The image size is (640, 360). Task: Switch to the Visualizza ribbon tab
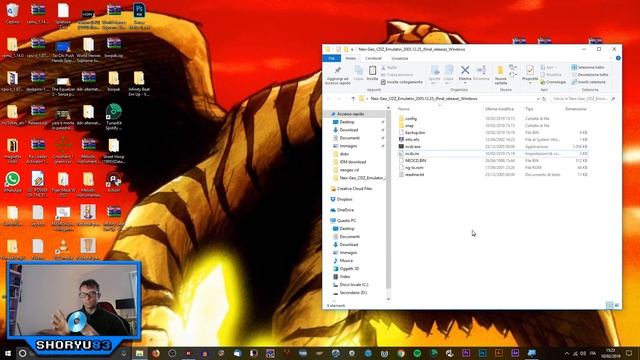(x=400, y=58)
